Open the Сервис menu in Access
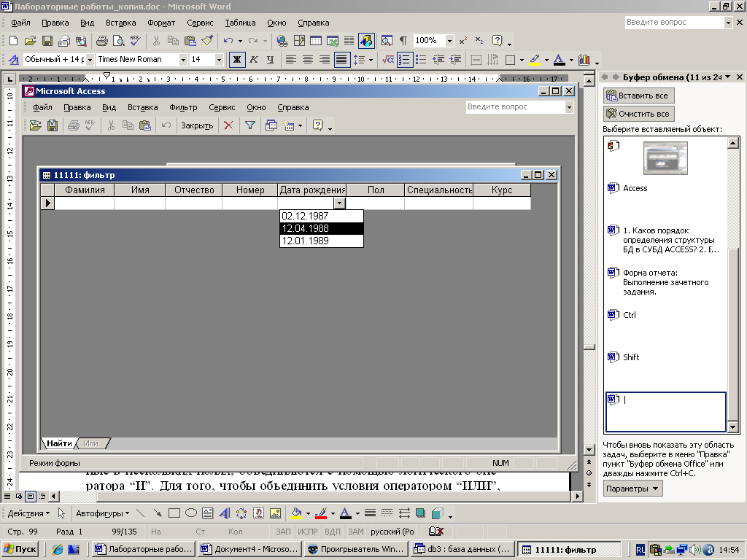The image size is (747, 560). pyautogui.click(x=222, y=107)
